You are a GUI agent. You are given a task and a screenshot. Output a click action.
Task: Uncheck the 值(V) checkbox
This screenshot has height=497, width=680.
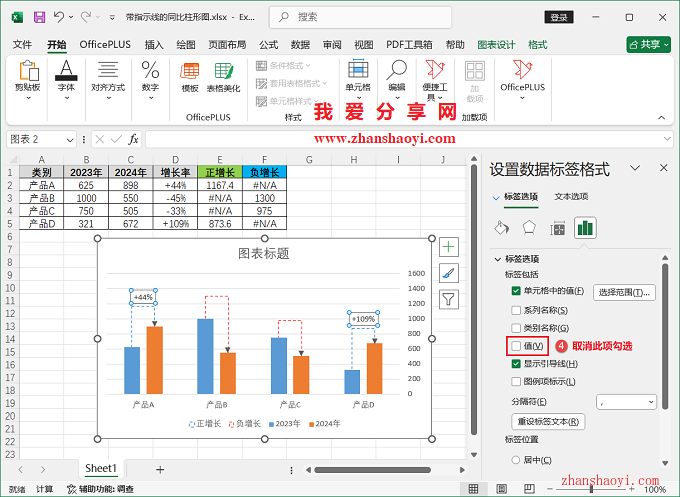[x=516, y=346]
